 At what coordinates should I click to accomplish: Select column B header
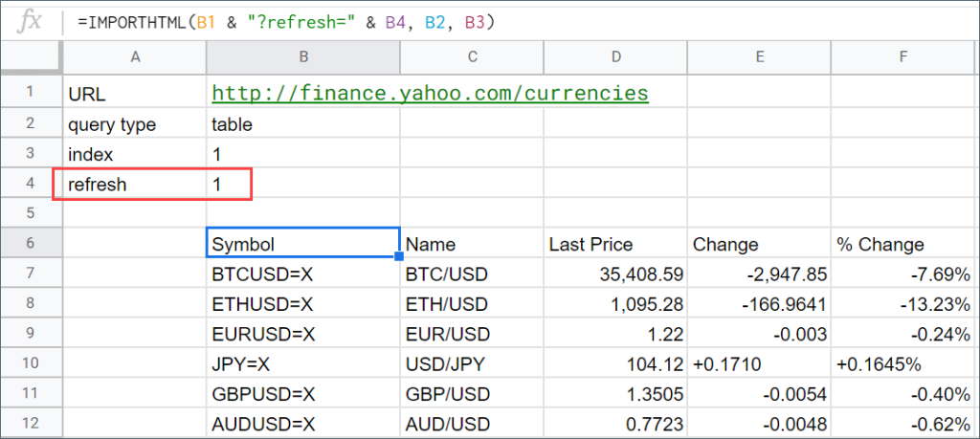tap(302, 57)
